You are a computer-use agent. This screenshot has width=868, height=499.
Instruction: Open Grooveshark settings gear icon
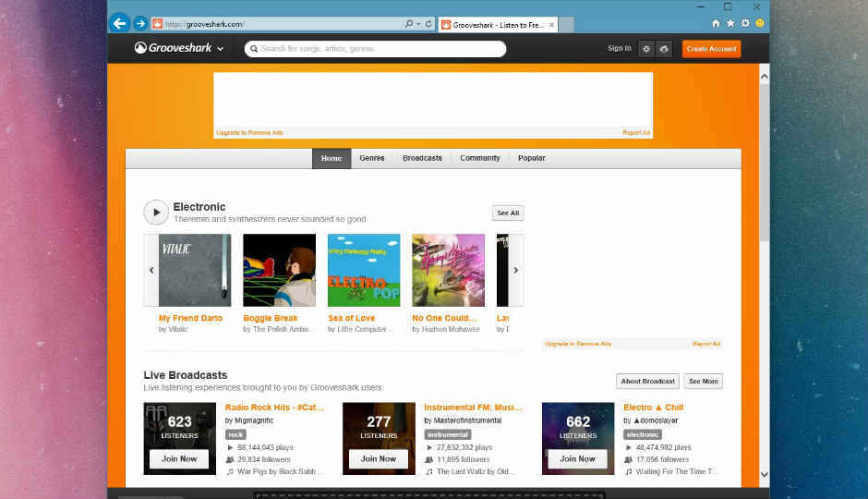646,49
